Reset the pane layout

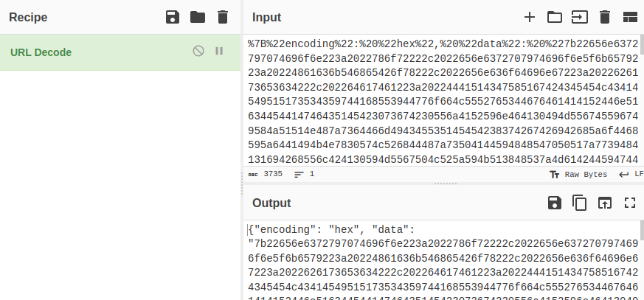[x=629, y=17]
